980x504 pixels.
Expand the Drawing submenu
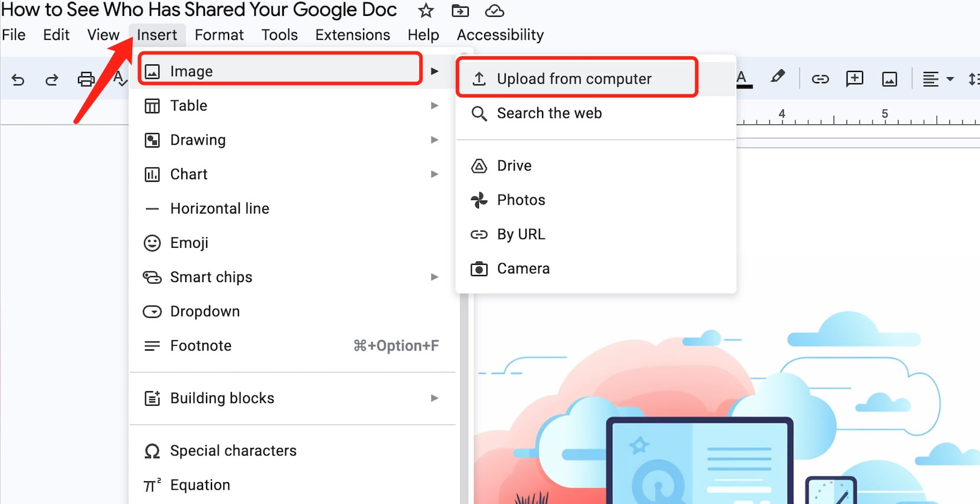[293, 140]
